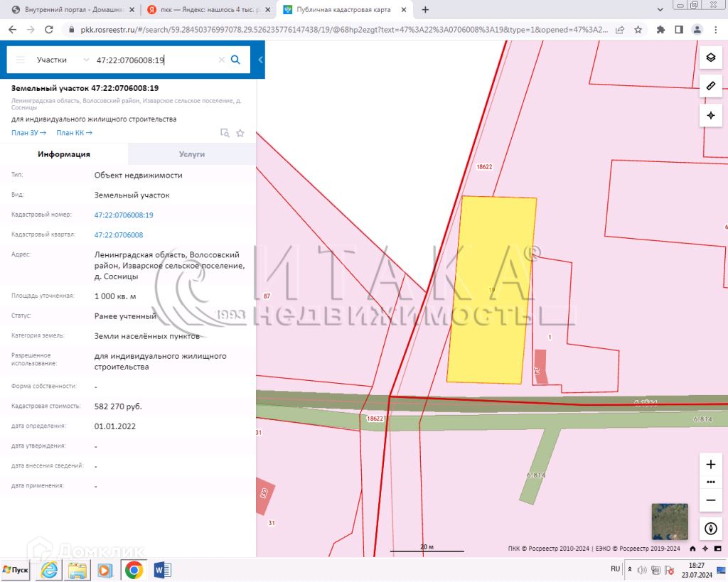This screenshot has height=582, width=728.
Task: Expand the Участки search type dropdown
Action: pos(61,60)
